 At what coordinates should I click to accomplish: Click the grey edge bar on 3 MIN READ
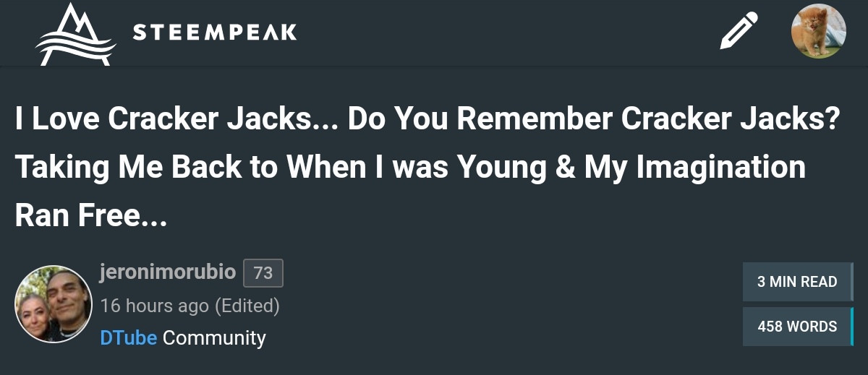coord(852,282)
